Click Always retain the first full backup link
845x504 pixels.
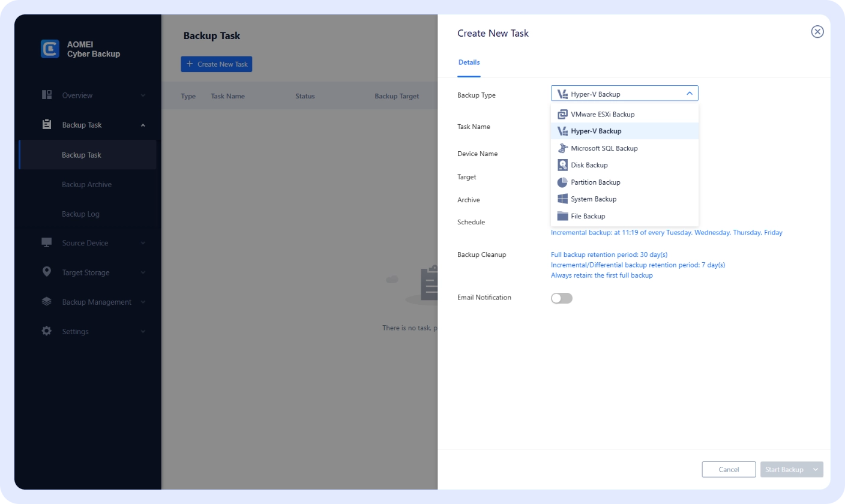pyautogui.click(x=602, y=275)
